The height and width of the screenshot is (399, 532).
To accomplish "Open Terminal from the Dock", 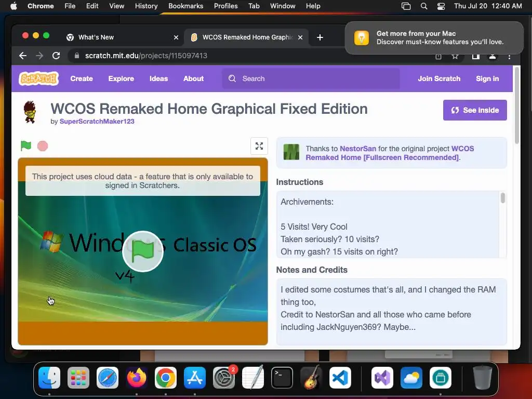I will click(x=282, y=378).
